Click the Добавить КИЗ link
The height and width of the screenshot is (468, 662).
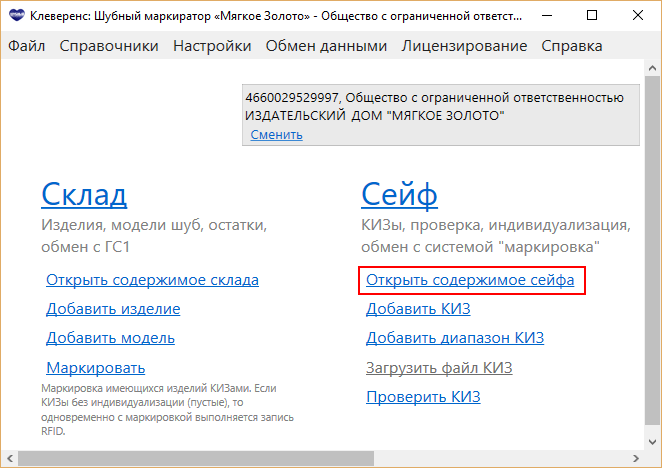418,309
